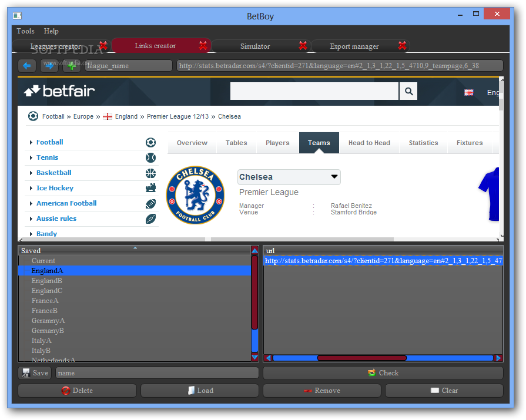Switch to the Export manager tab
Image resolution: width=526 pixels, height=420 pixels.
pyautogui.click(x=354, y=46)
